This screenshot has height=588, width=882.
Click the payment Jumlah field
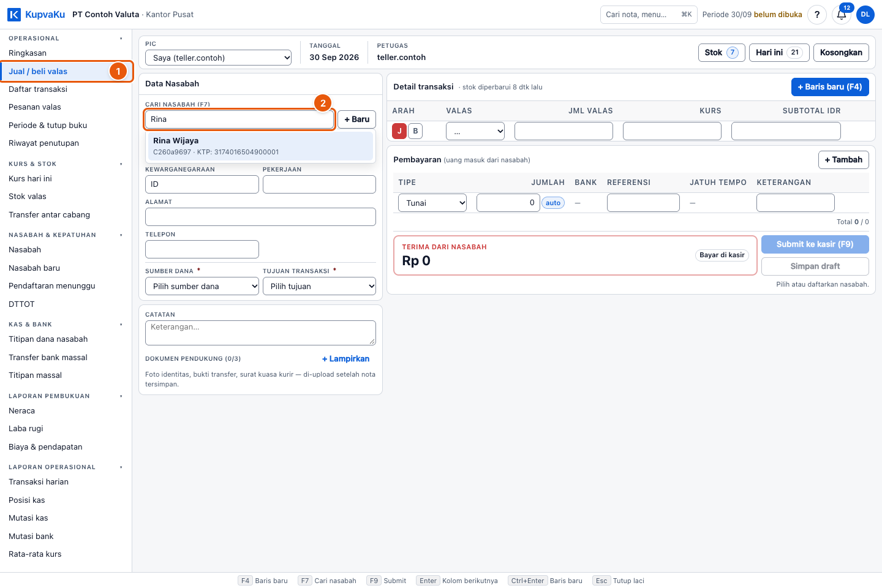pyautogui.click(x=508, y=203)
